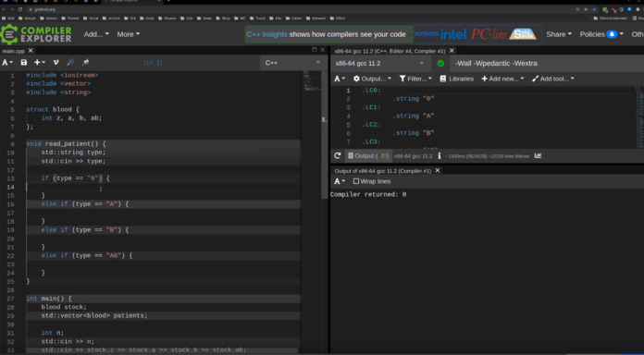Screen dimensions: 644x355
Task: Open the editor magnifier quick-search icon
Action: click(x=70, y=62)
